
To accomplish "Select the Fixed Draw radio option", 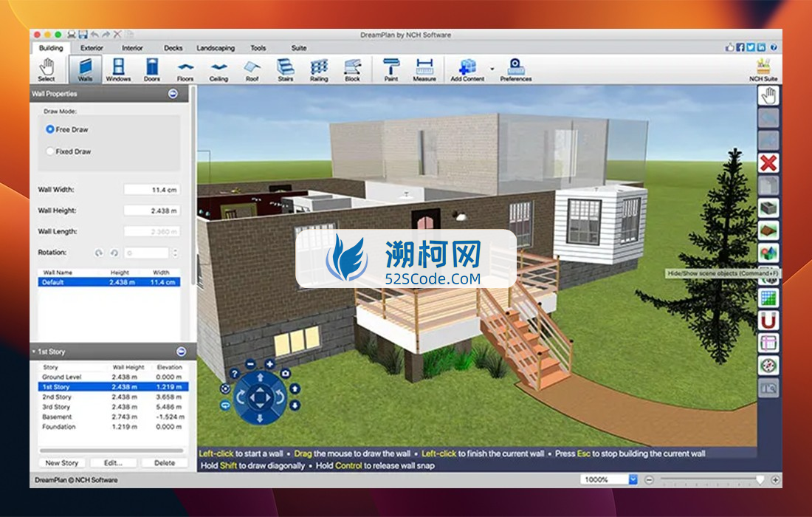I will click(x=50, y=151).
